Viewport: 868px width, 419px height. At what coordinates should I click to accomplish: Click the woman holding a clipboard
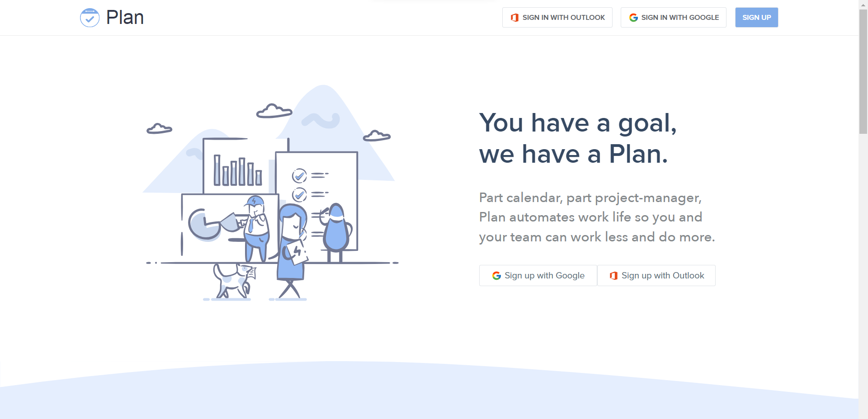click(x=292, y=244)
